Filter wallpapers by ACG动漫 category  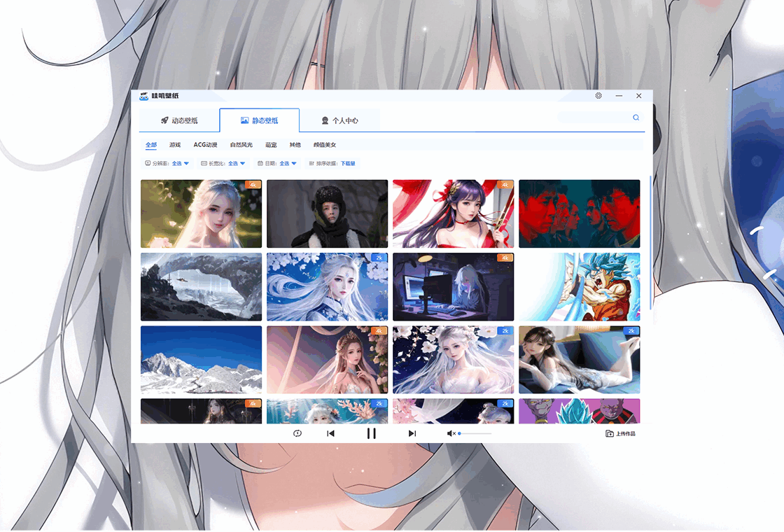(206, 145)
